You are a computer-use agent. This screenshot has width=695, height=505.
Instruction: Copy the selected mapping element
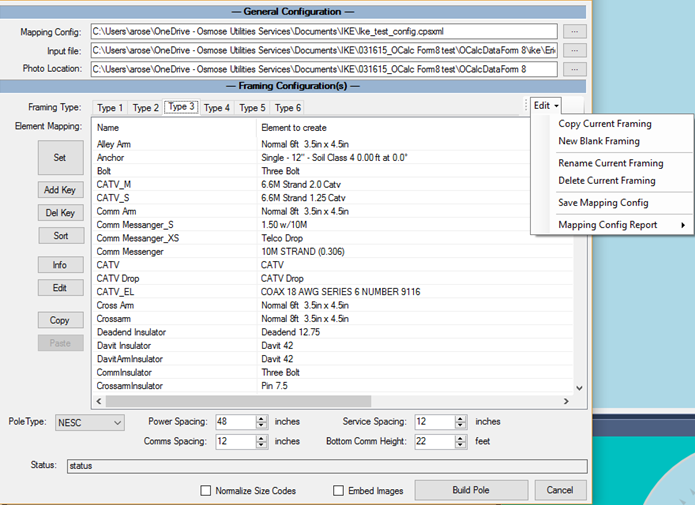click(x=60, y=320)
